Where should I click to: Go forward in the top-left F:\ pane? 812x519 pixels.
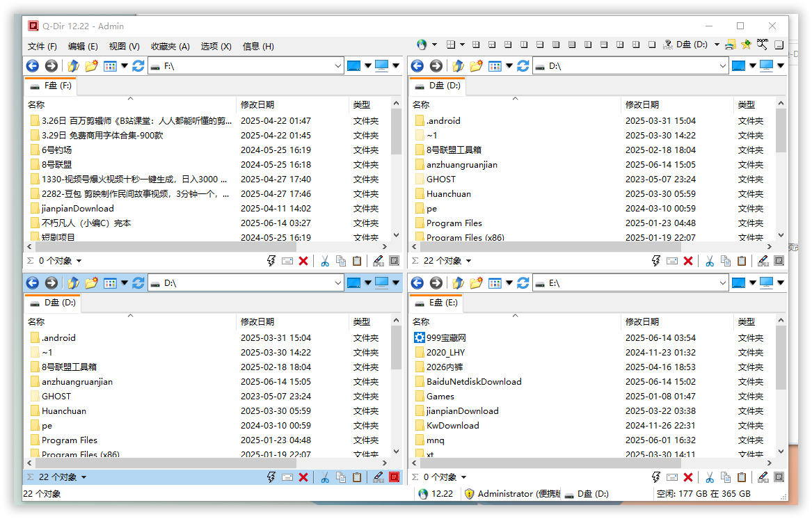(x=51, y=66)
